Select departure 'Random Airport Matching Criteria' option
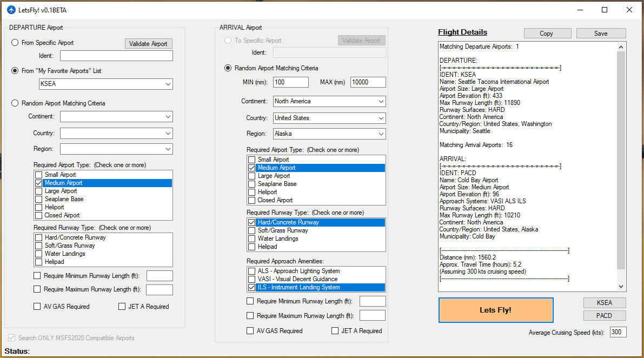 tap(15, 103)
